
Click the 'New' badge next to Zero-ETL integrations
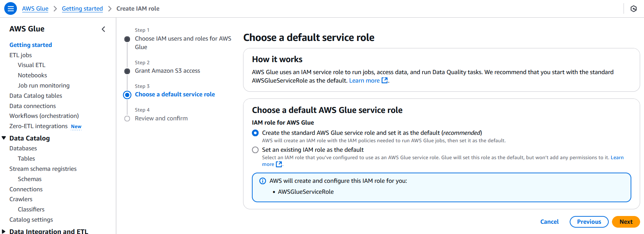76,126
